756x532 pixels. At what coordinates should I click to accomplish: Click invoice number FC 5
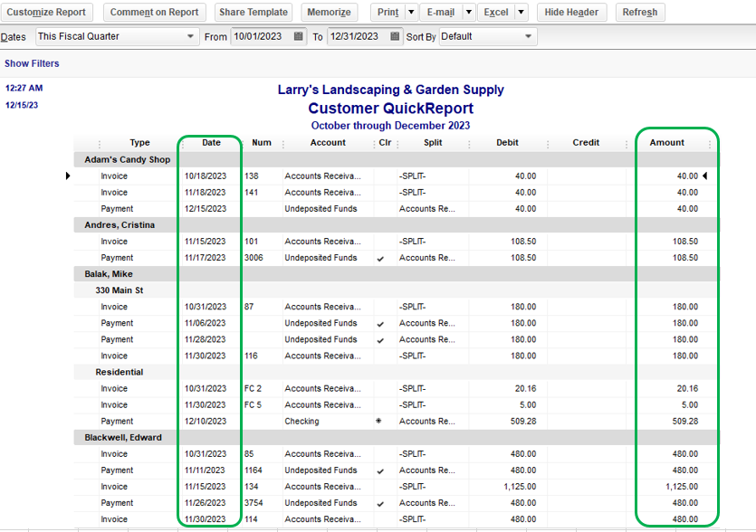pyautogui.click(x=253, y=404)
